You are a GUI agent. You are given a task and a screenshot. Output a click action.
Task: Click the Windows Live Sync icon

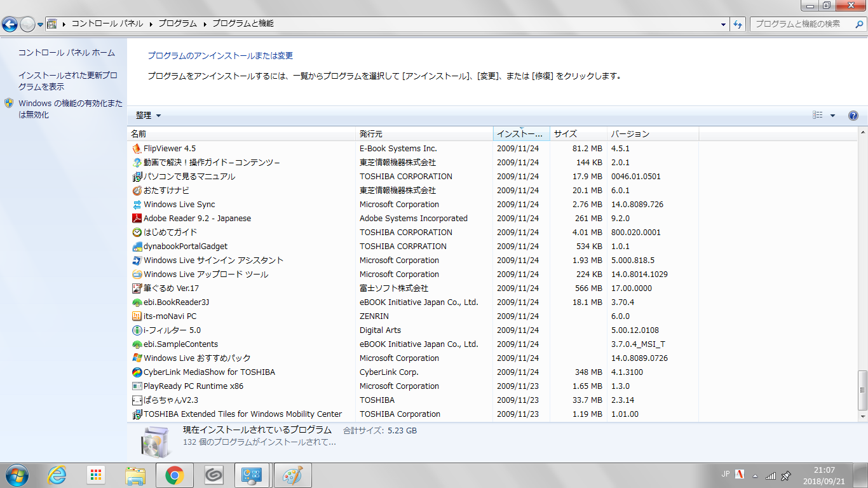coord(137,205)
